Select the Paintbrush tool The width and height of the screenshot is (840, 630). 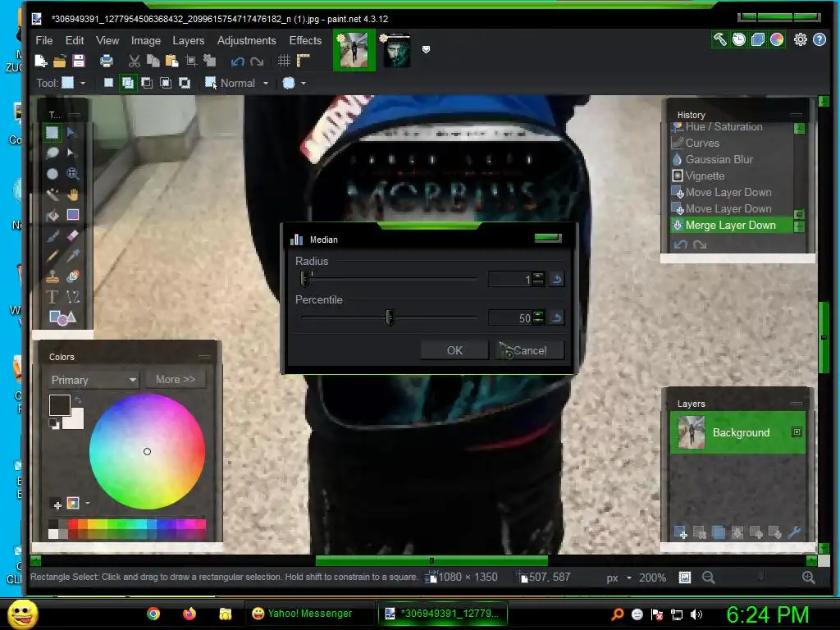tap(52, 235)
